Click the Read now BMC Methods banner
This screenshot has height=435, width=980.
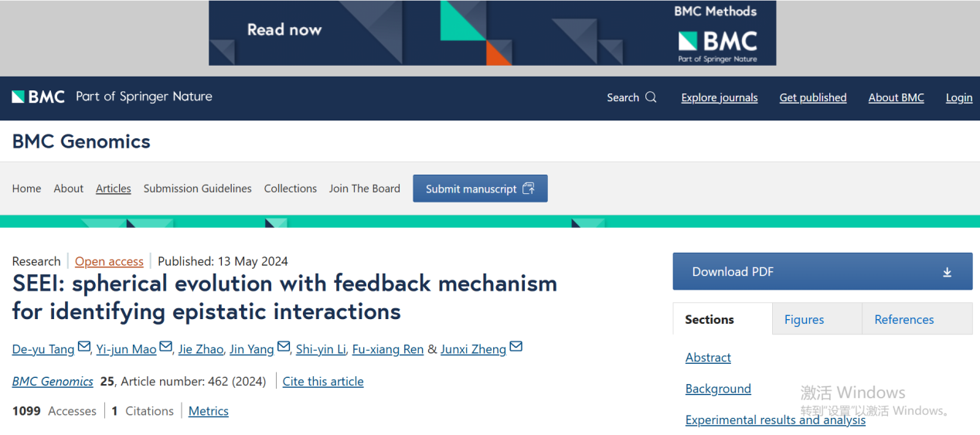click(492, 32)
